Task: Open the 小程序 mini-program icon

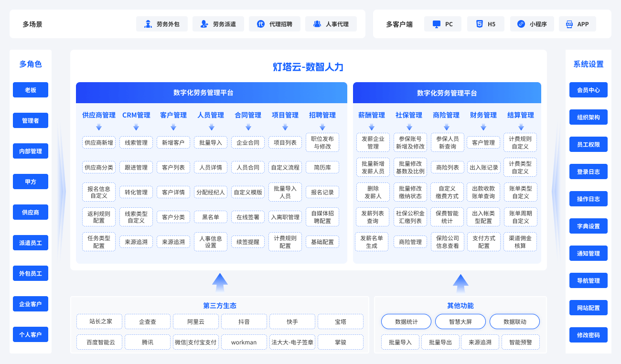Action: tap(521, 23)
